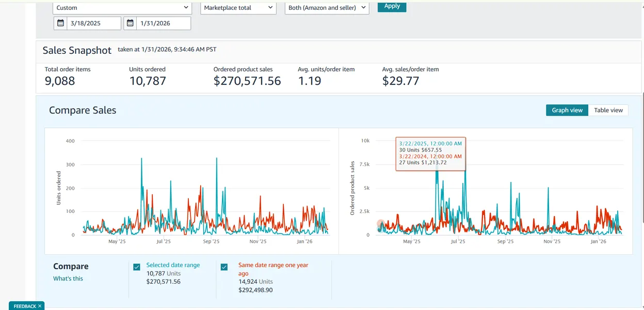The image size is (644, 310).
Task: Click the Units ordered label in Sales Snapshot
Action: point(148,69)
